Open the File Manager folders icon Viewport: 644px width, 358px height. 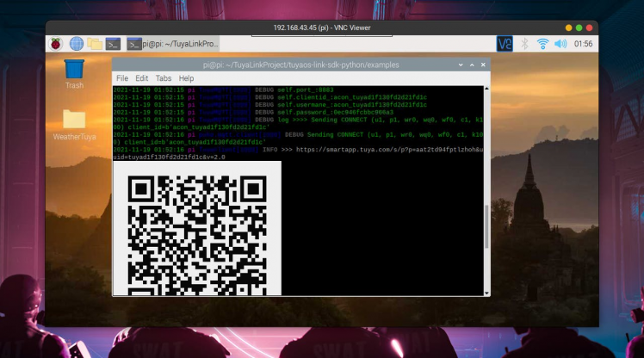point(94,44)
